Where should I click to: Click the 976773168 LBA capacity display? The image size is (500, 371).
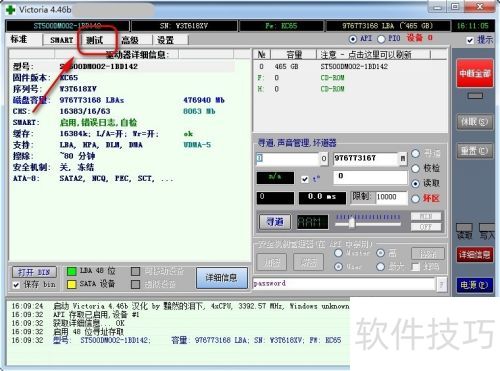click(388, 26)
